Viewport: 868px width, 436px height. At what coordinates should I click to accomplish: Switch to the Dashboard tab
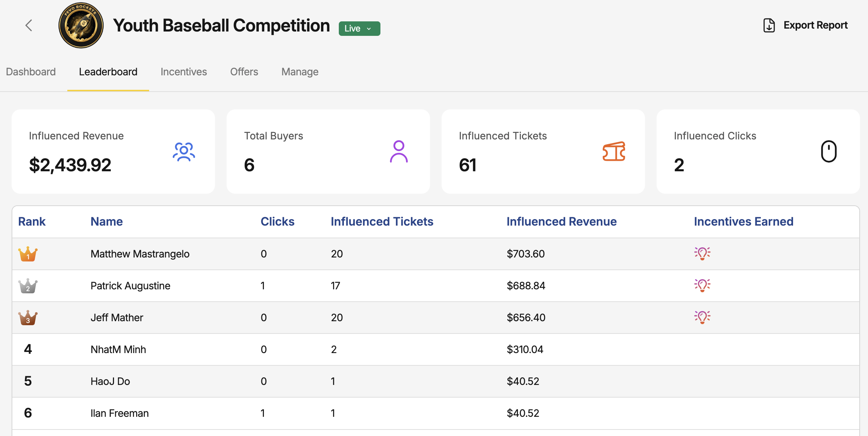pyautogui.click(x=31, y=72)
